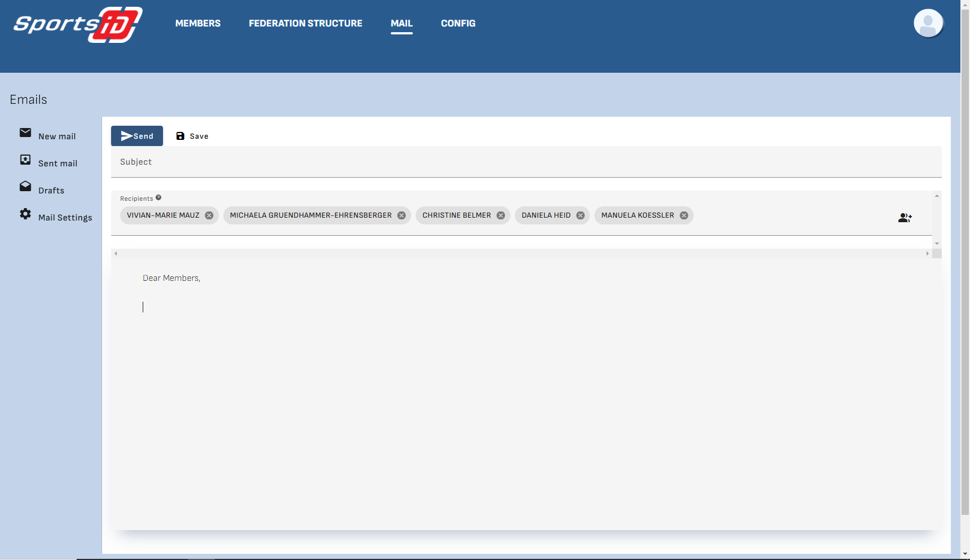This screenshot has width=970, height=560.
Task: Open the CONFIG menu
Action: tap(458, 23)
